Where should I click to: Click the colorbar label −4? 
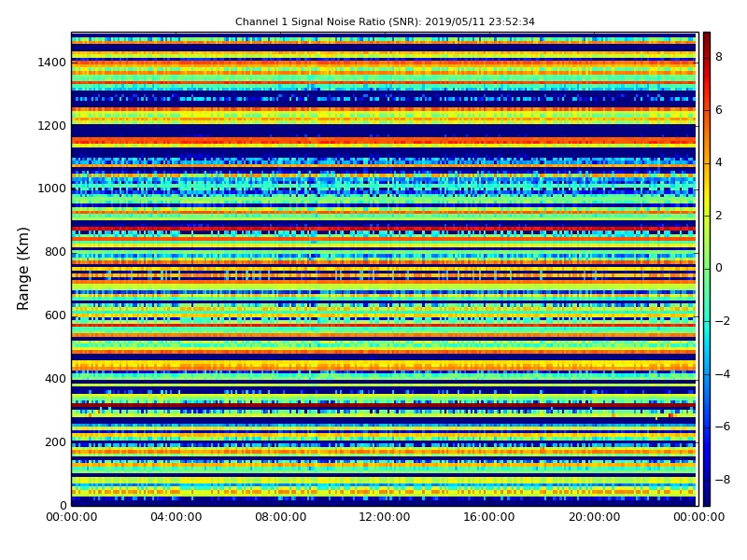(x=723, y=374)
